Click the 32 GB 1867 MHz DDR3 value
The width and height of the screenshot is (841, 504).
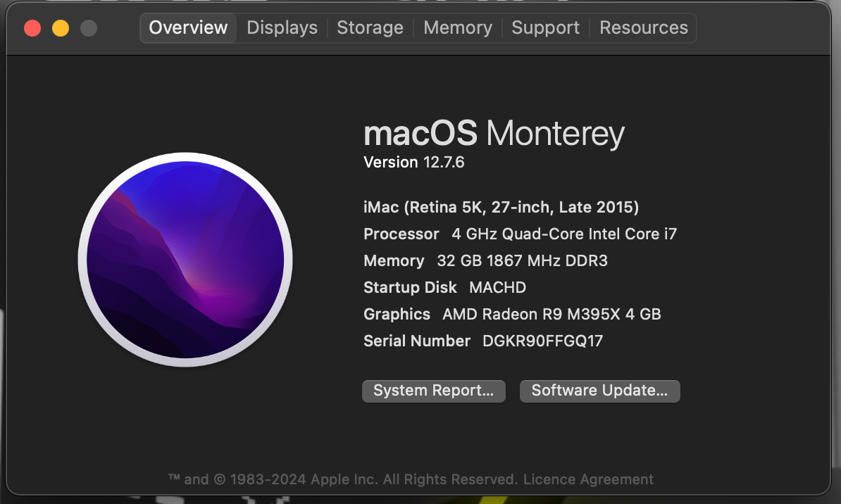pyautogui.click(x=522, y=261)
